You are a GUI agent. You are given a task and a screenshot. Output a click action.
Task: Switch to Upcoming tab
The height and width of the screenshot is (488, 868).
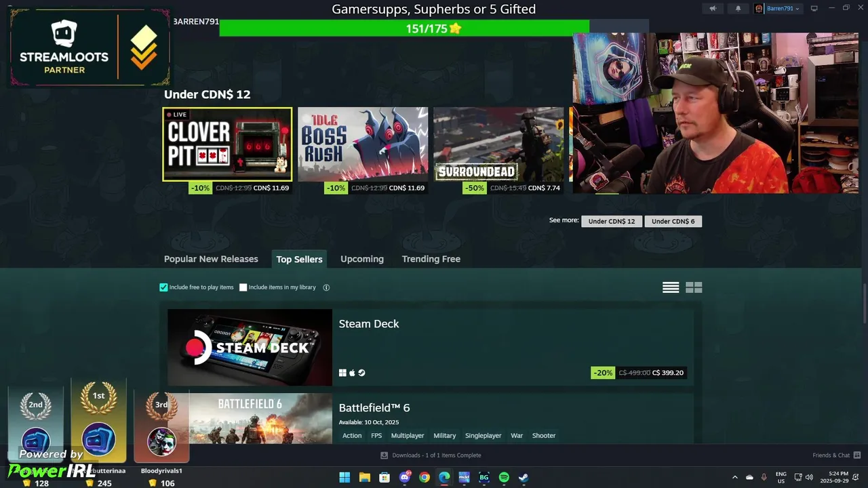(x=362, y=259)
